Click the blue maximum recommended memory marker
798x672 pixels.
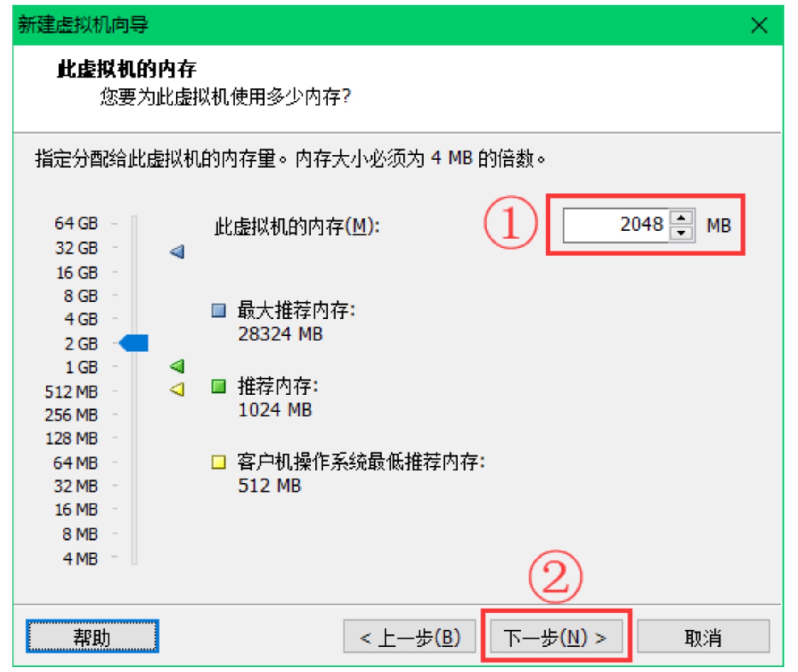177,252
